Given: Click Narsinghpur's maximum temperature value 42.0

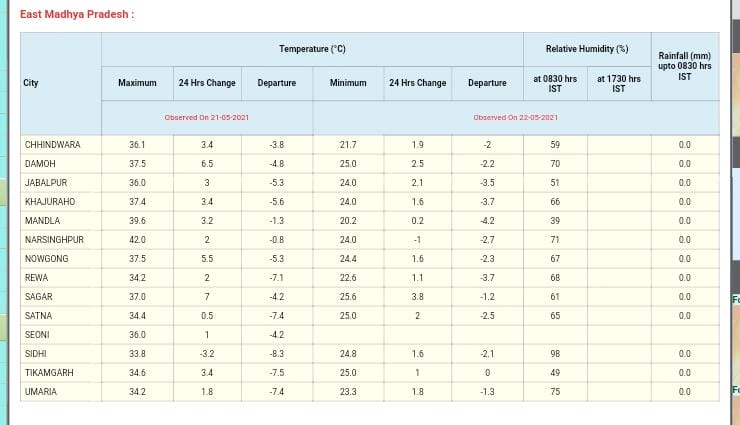Looking at the screenshot, I should pos(137,240).
